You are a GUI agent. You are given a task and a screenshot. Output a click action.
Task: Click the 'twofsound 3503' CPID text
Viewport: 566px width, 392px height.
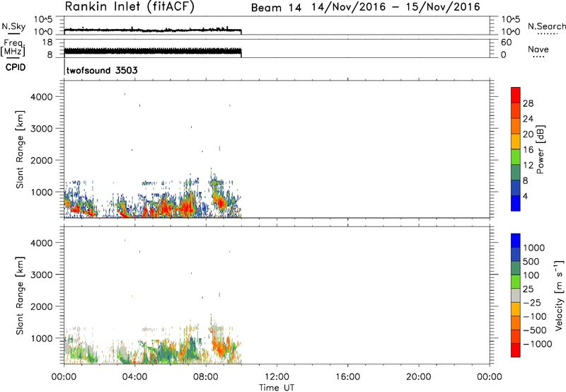102,70
